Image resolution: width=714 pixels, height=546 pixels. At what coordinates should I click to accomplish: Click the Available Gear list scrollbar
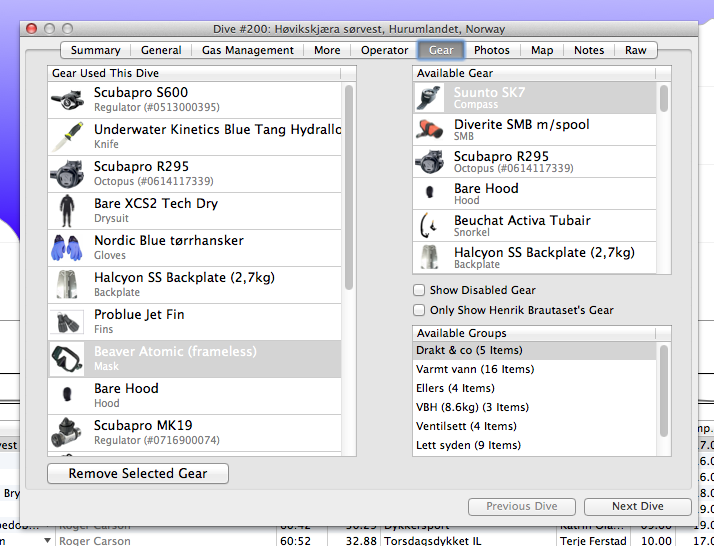tap(664, 99)
